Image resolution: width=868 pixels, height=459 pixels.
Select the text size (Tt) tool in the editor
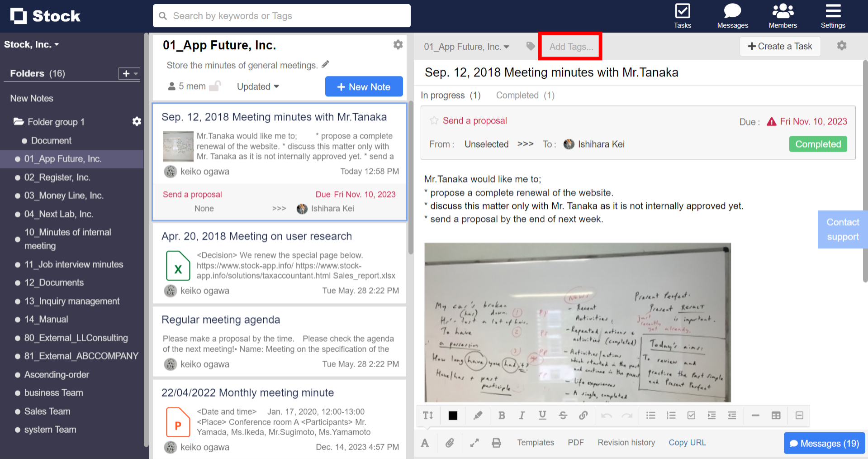[427, 415]
